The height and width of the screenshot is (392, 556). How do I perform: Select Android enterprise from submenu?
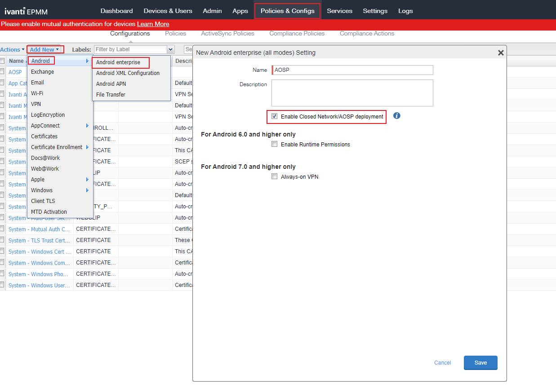click(x=118, y=62)
